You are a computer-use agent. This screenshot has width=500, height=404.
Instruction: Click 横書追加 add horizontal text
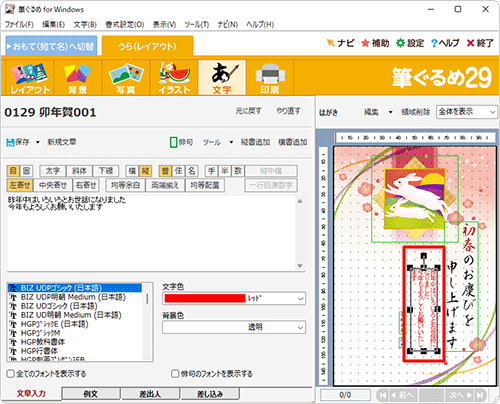pos(293,142)
